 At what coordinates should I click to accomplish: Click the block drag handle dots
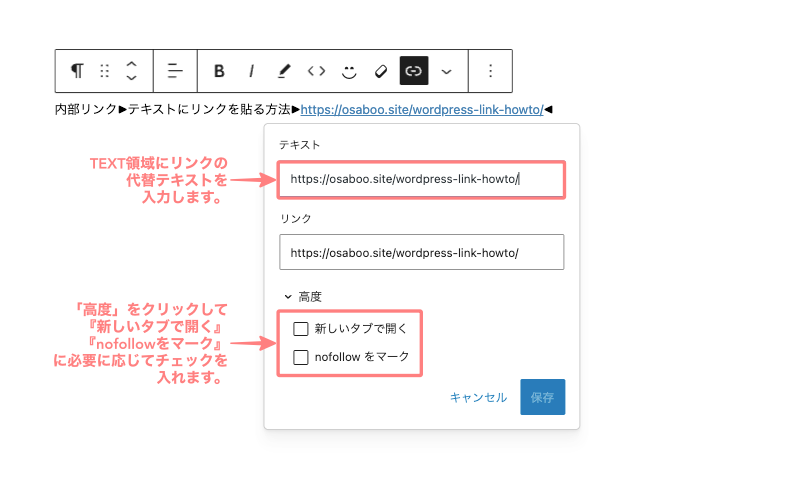point(105,71)
